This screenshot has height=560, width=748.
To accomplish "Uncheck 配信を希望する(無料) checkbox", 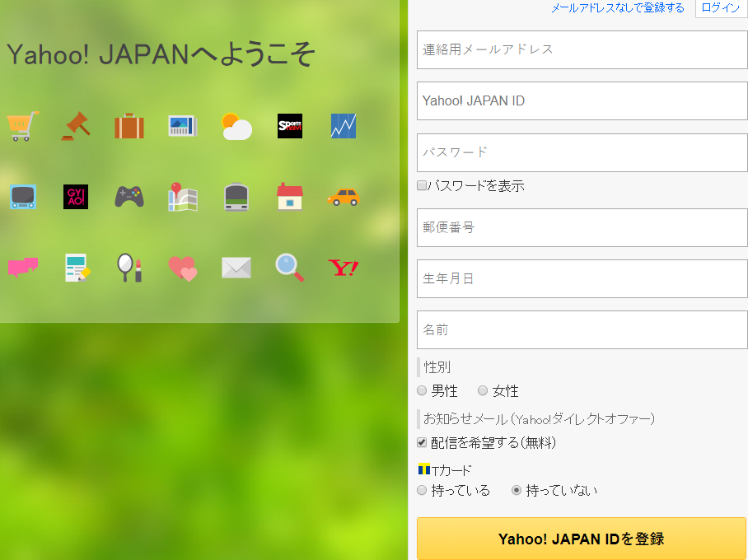I will pos(422,442).
